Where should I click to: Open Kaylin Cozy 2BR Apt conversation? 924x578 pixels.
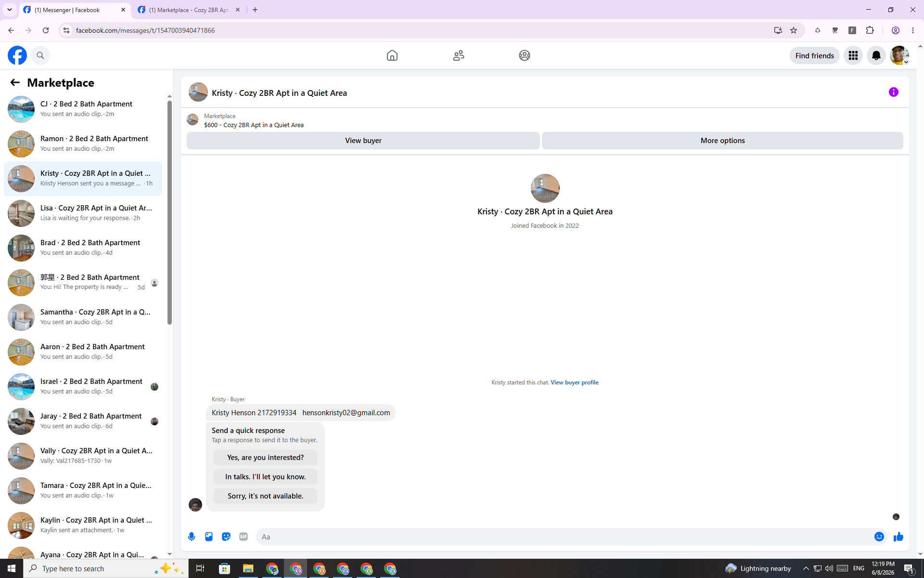(83, 525)
